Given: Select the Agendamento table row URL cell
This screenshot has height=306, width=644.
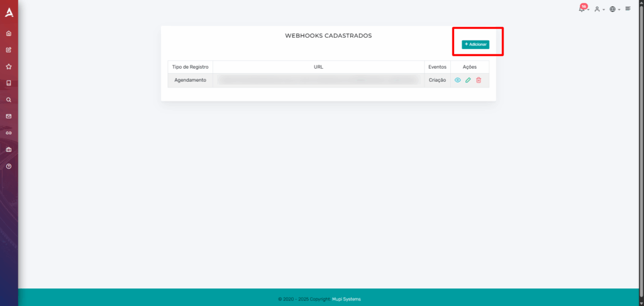Looking at the screenshot, I should pos(318,80).
